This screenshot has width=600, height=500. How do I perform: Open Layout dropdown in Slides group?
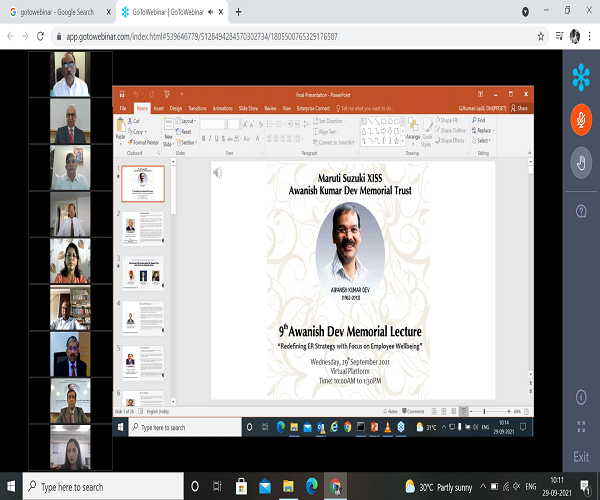[186, 121]
